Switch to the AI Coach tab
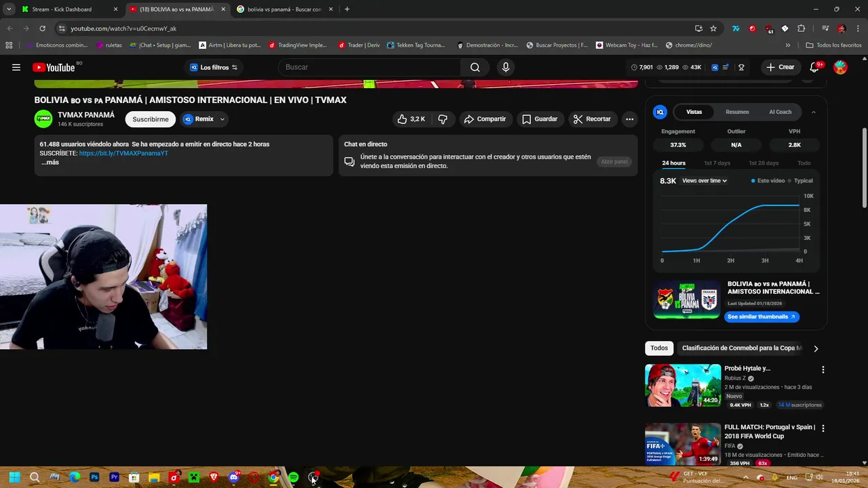The width and height of the screenshot is (868, 488). [x=780, y=112]
